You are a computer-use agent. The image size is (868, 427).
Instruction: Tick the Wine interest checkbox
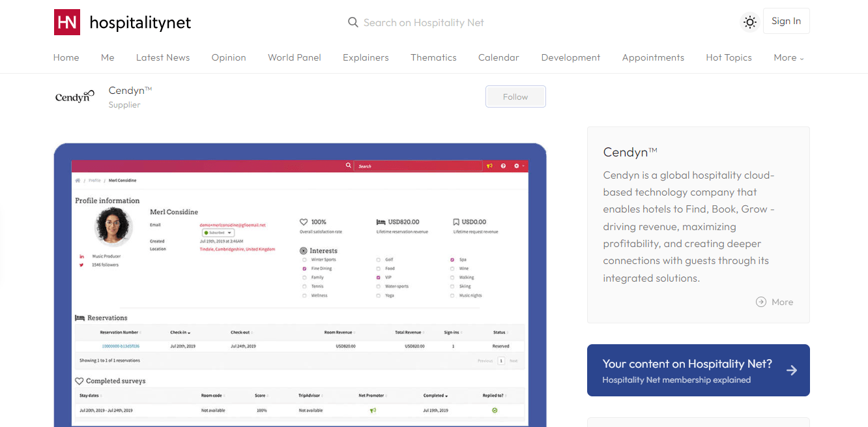(452, 269)
